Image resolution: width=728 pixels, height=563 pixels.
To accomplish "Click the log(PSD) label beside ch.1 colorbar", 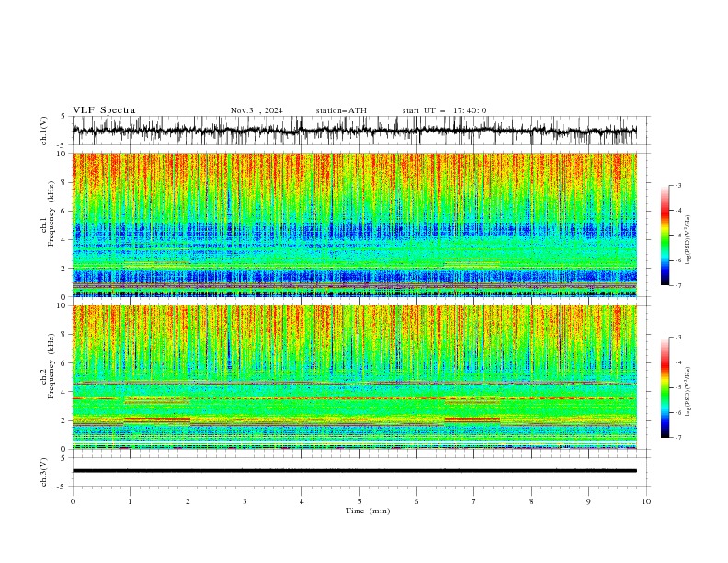I will click(x=688, y=240).
